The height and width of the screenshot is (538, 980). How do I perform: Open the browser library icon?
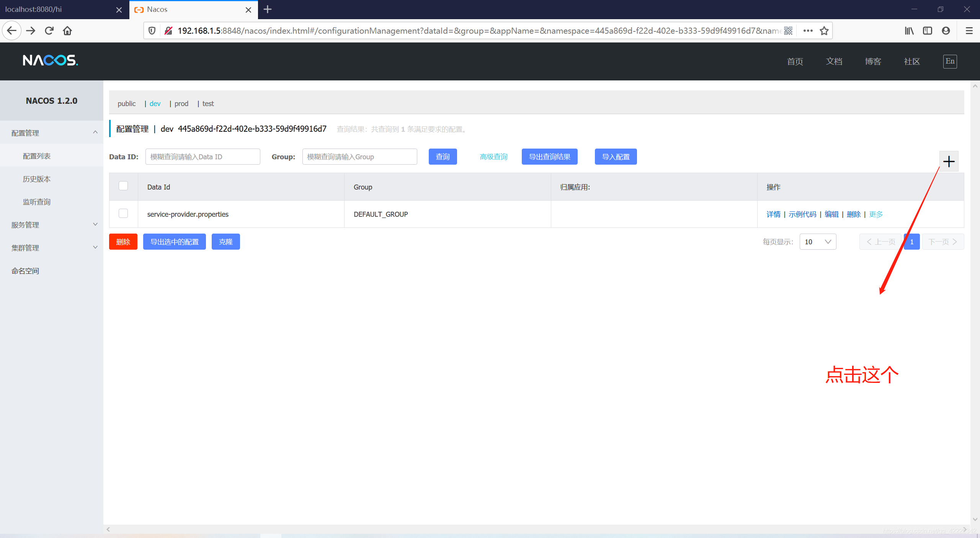click(x=909, y=31)
